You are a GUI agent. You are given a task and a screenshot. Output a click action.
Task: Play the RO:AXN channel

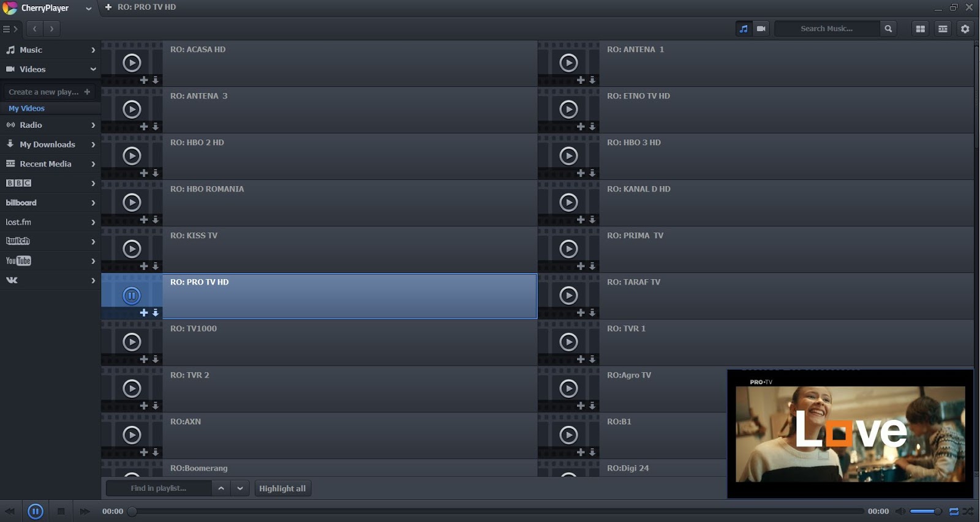[x=132, y=435]
